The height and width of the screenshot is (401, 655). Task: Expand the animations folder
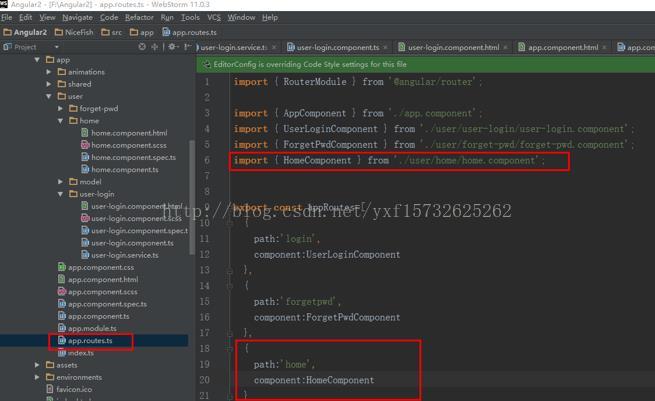pyautogui.click(x=49, y=72)
